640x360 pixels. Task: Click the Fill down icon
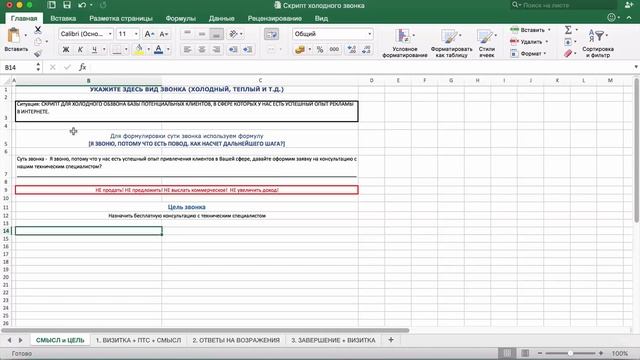(568, 42)
